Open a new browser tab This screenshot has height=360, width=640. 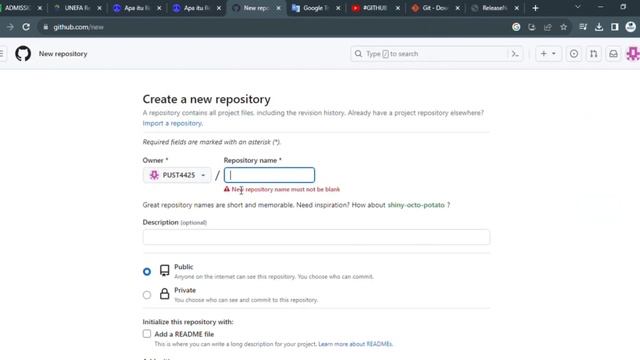(x=536, y=8)
